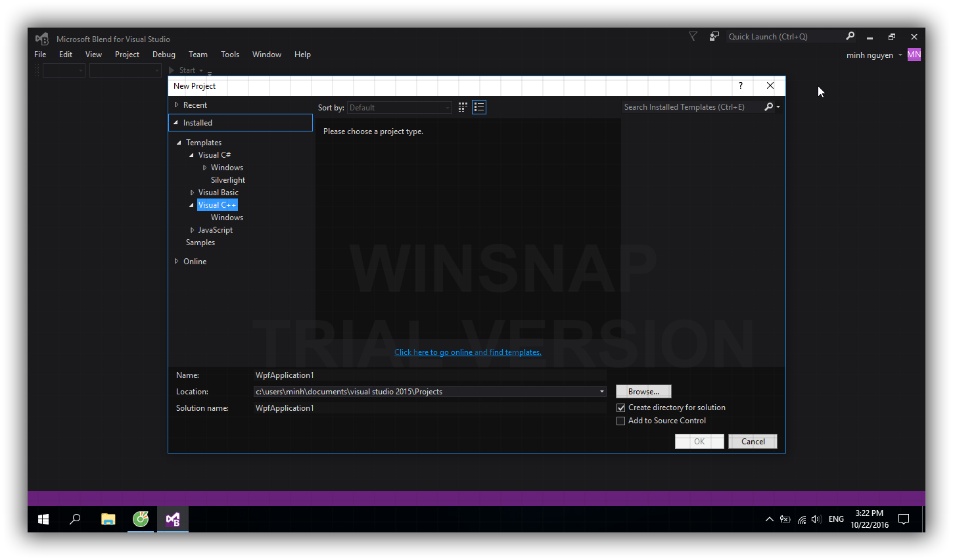Viewport: 953px width, 560px height.
Task: Open the Project menu
Action: [127, 55]
